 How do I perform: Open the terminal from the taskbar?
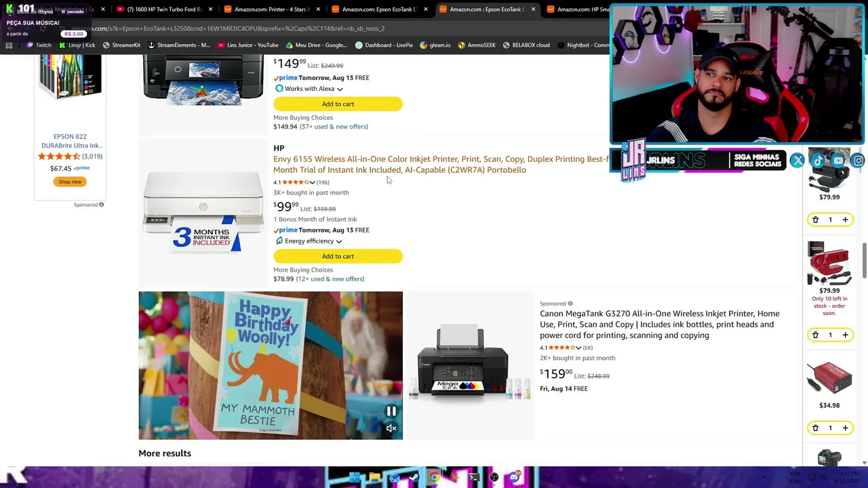click(474, 478)
